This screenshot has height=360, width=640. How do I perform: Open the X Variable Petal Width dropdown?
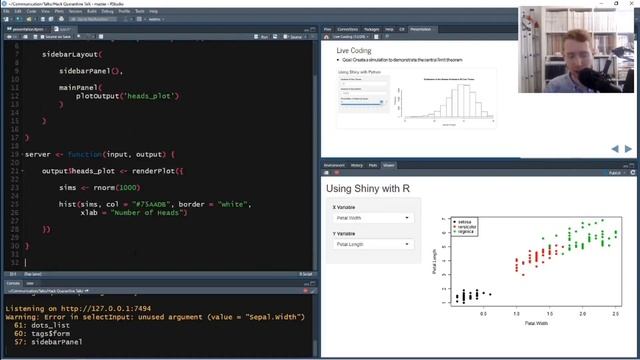click(373, 218)
